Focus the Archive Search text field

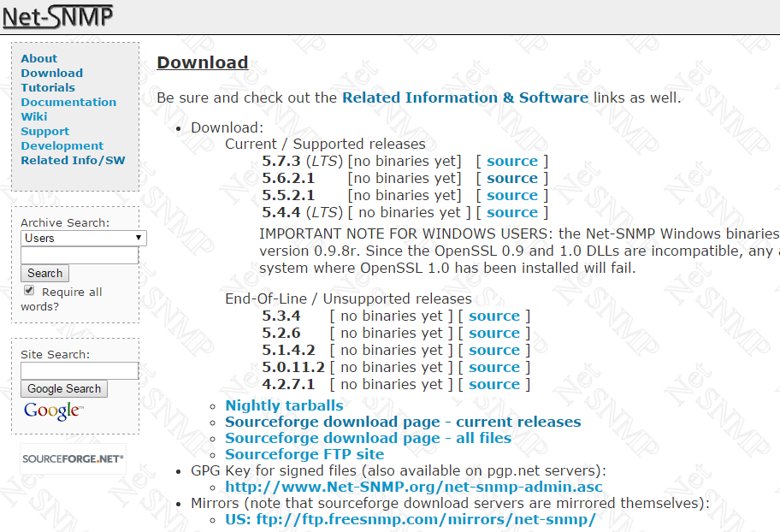pos(80,255)
